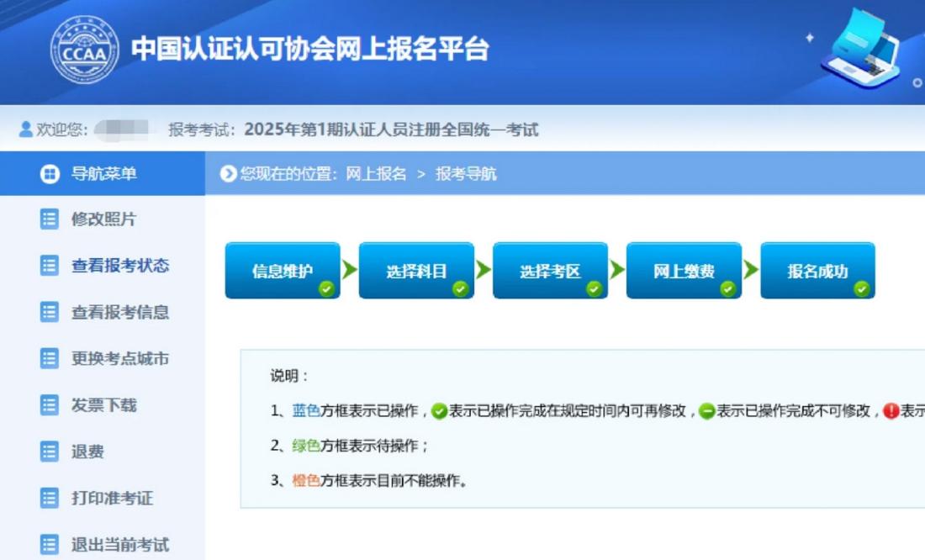Click the 导航菜单 header label
This screenshot has width=925, height=560.
tap(103, 173)
